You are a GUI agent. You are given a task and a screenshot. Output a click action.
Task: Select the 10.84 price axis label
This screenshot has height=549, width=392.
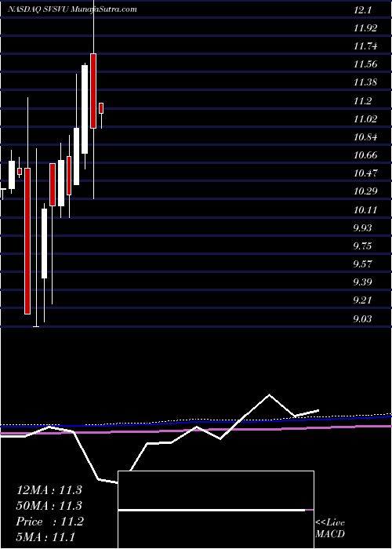click(365, 137)
